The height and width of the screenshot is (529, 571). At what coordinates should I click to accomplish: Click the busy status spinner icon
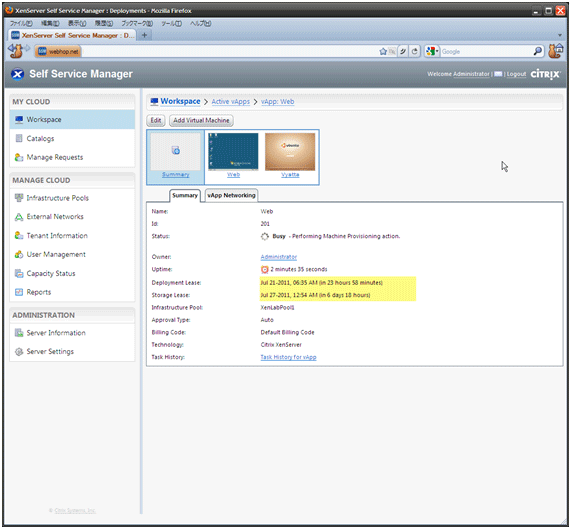[x=265, y=236]
